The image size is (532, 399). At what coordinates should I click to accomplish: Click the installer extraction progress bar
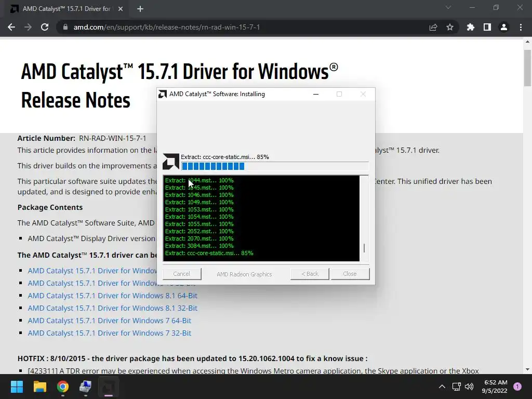pos(275,166)
